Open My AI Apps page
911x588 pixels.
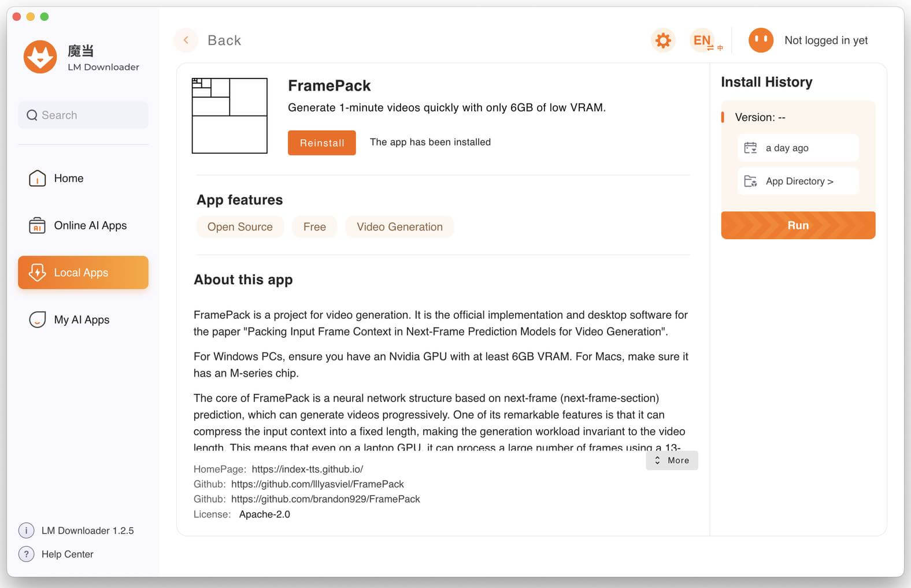point(83,319)
